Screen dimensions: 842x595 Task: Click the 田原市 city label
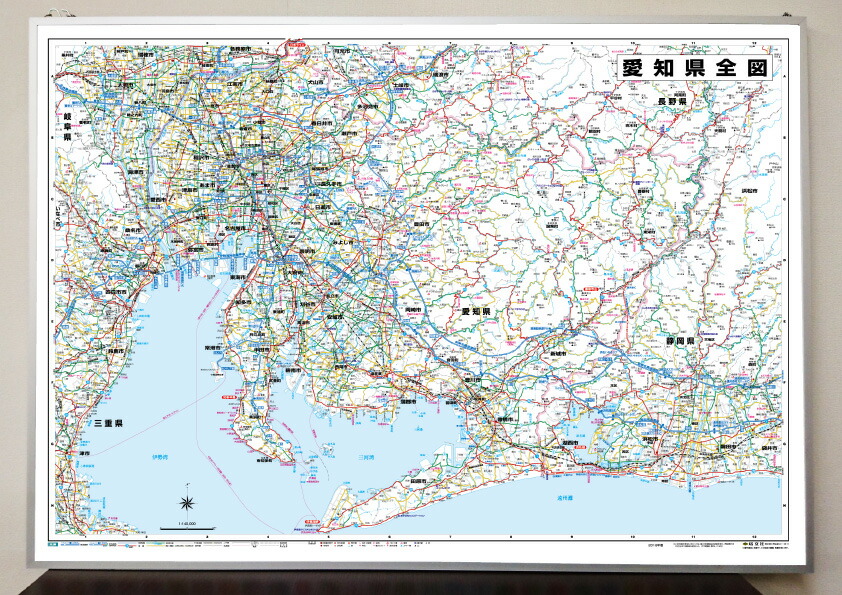pos(417,482)
